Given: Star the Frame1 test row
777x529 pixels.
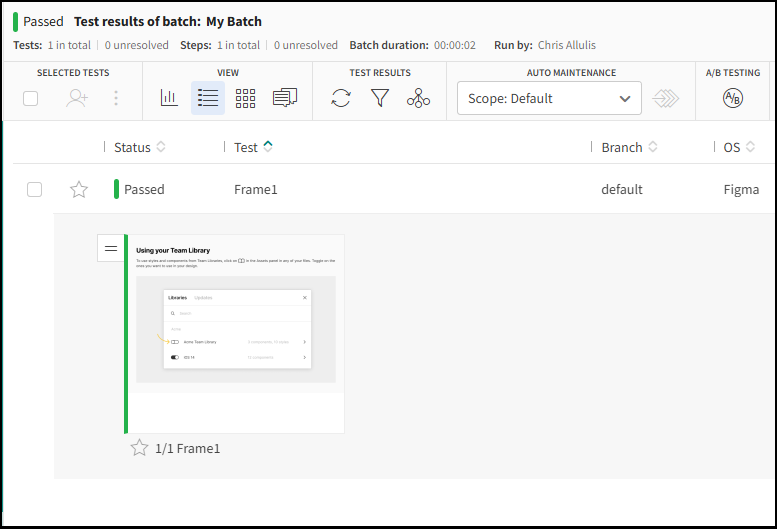Looking at the screenshot, I should (x=79, y=189).
